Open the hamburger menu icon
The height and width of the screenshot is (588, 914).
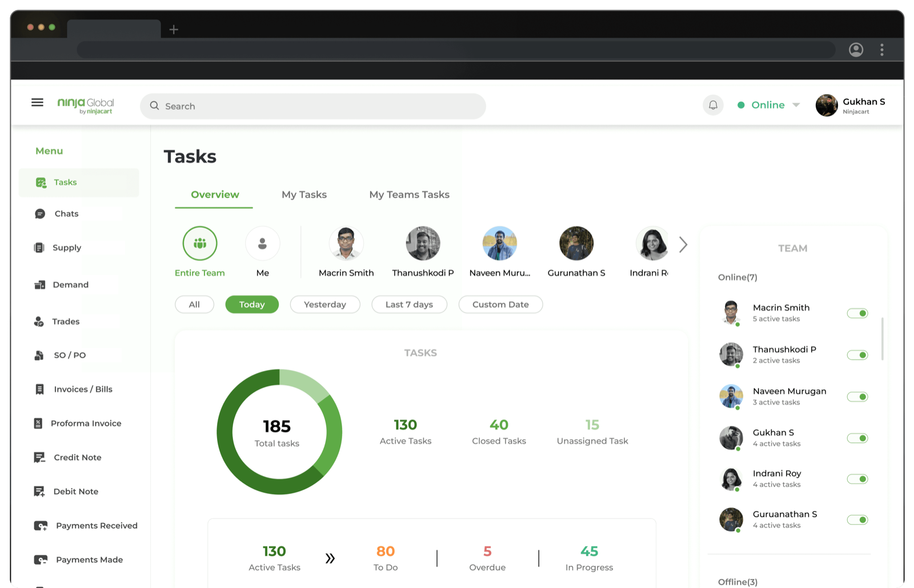pyautogui.click(x=37, y=102)
